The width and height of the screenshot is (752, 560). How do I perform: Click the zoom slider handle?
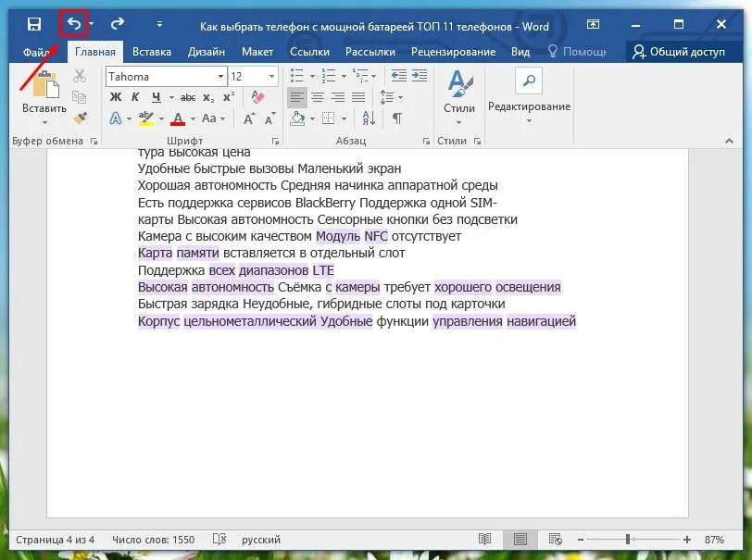(x=628, y=540)
